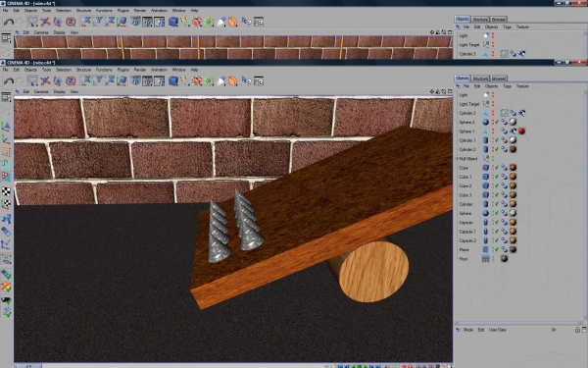Select the Objects tab in front Object Manager
The width and height of the screenshot is (588, 368).
pyautogui.click(x=462, y=79)
